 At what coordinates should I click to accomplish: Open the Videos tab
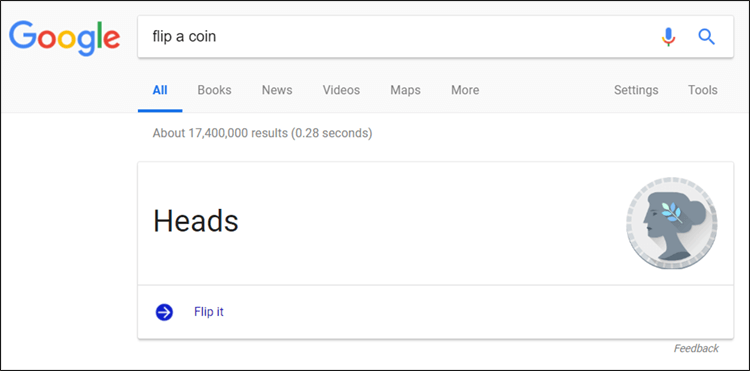[341, 90]
